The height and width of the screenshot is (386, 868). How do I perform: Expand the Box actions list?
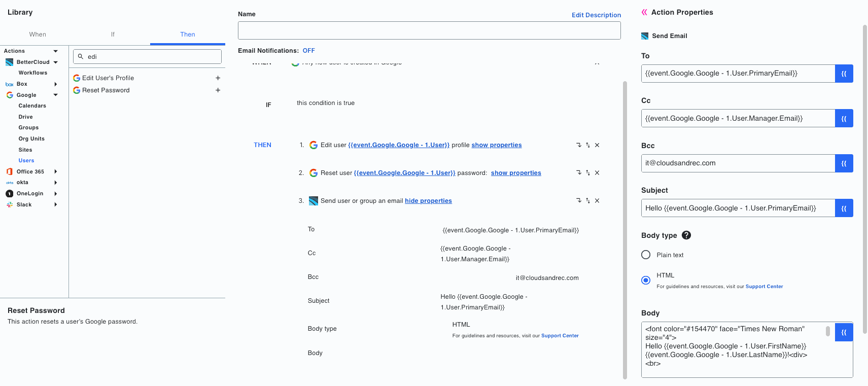pos(56,84)
